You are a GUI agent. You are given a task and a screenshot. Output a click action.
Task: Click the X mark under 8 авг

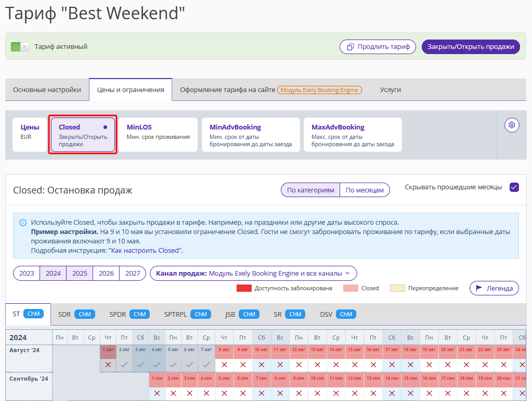click(224, 365)
